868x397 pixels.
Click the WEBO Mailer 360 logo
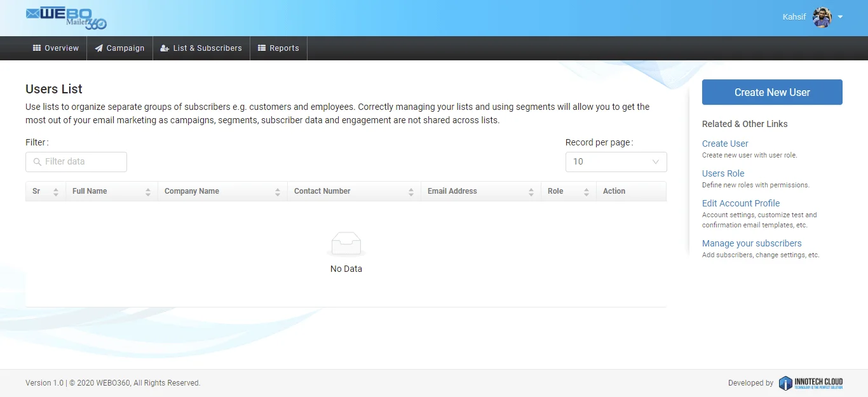click(66, 18)
